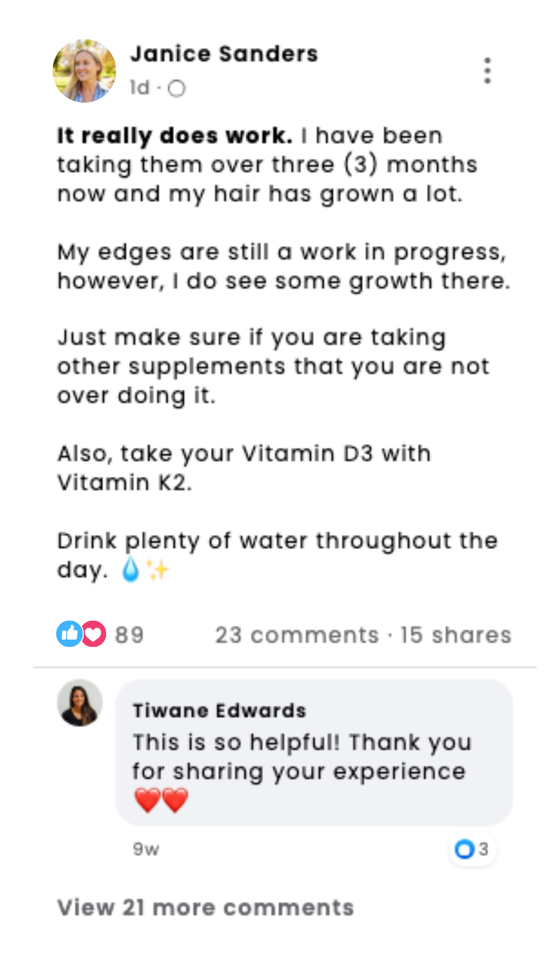View the 89 reactions list
Image resolution: width=551 pixels, height=980 pixels.
[x=129, y=635]
